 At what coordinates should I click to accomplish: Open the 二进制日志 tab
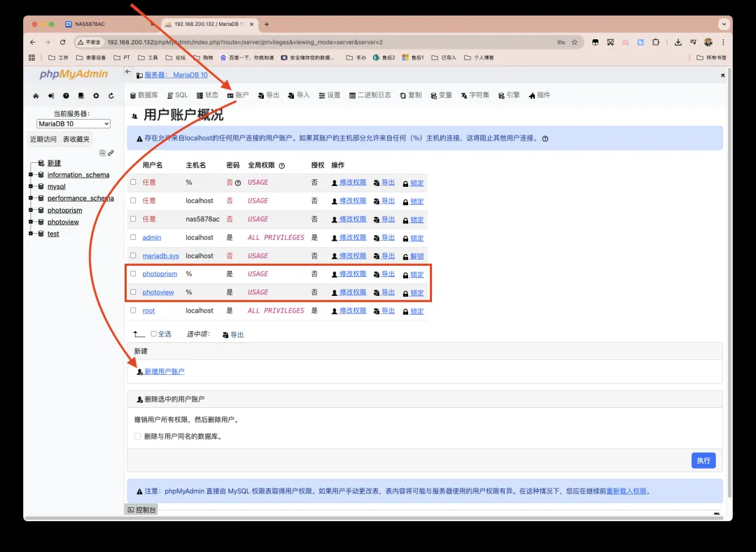pos(370,95)
